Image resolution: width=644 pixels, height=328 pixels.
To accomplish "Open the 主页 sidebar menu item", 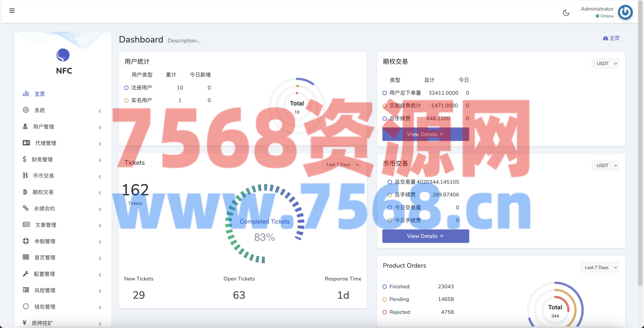I will (40, 94).
